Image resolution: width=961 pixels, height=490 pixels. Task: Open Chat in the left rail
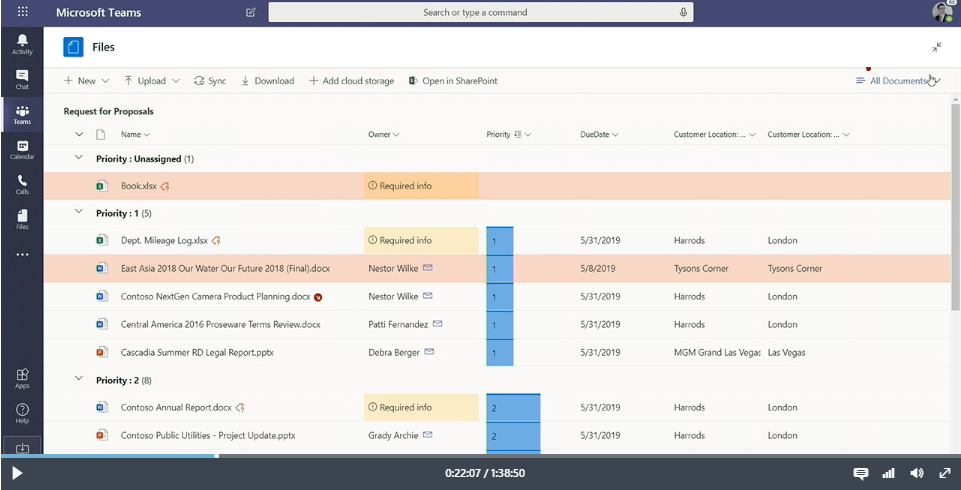22,80
